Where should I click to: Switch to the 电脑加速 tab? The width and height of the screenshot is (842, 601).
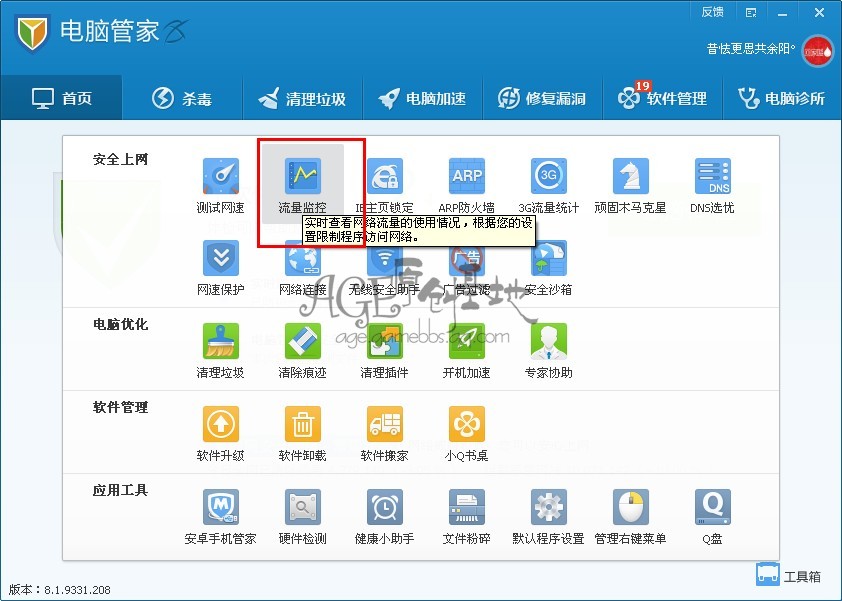tap(423, 98)
